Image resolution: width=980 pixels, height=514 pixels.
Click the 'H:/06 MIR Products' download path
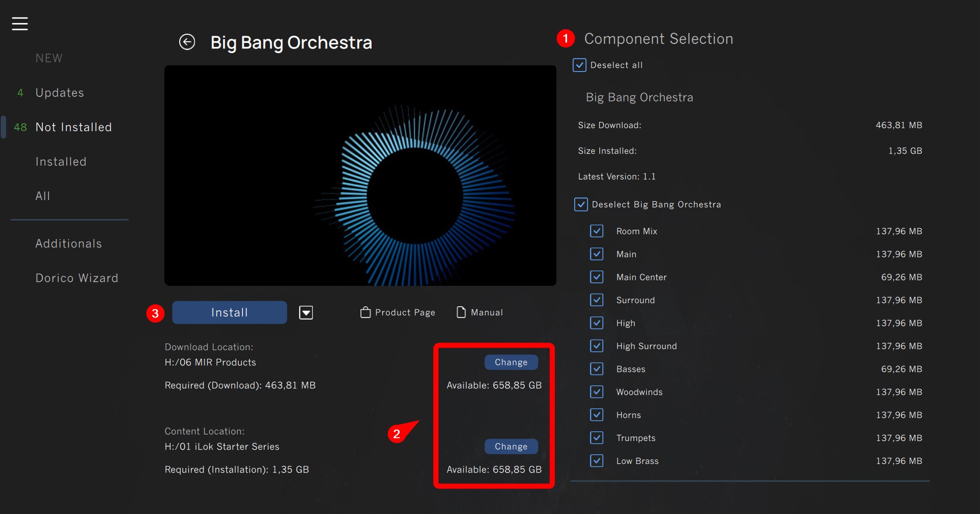(x=210, y=362)
